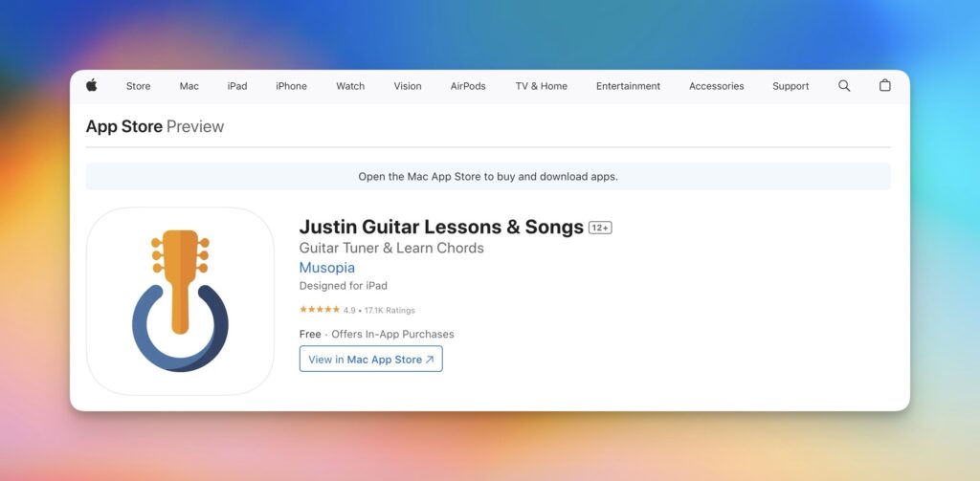Open the Mac menu item
Screen dimensions: 980x481
(x=189, y=86)
